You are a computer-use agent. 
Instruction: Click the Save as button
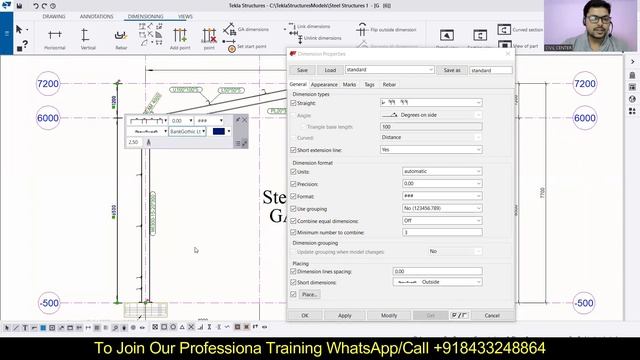pyautogui.click(x=452, y=70)
